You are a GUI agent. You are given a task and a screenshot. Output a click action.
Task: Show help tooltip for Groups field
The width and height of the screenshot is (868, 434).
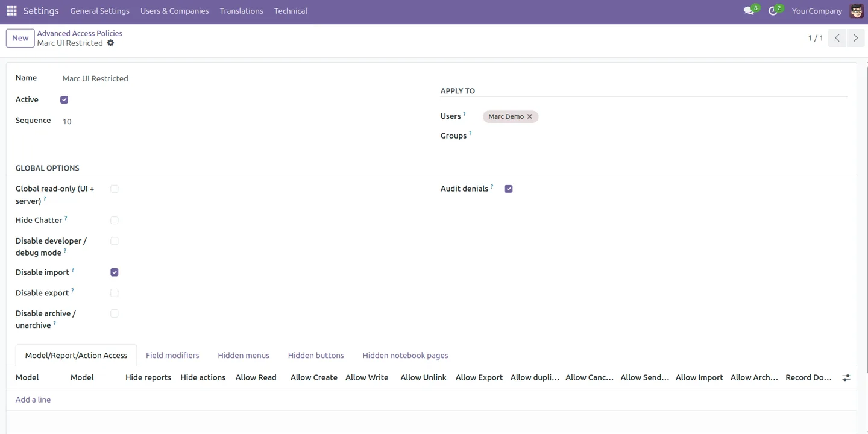coord(470,133)
